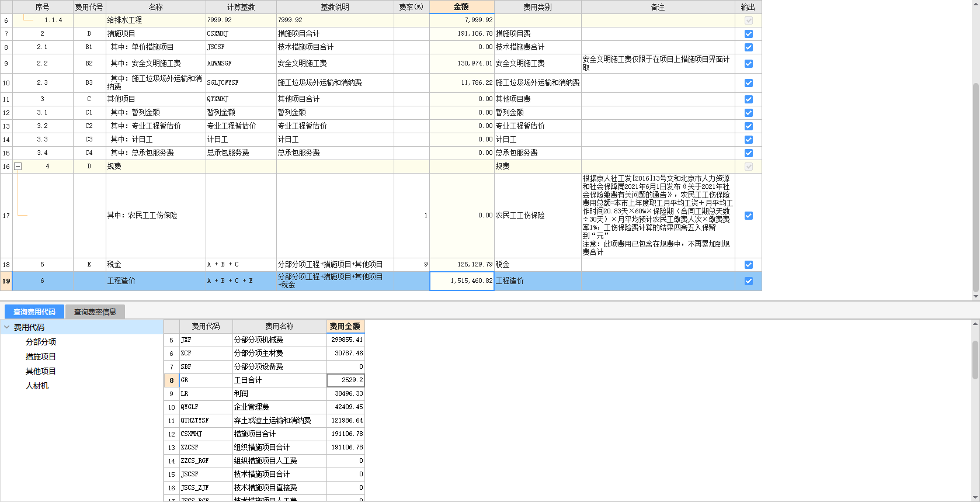Select the QYGLF fee code cell
980x502 pixels.
click(x=206, y=407)
